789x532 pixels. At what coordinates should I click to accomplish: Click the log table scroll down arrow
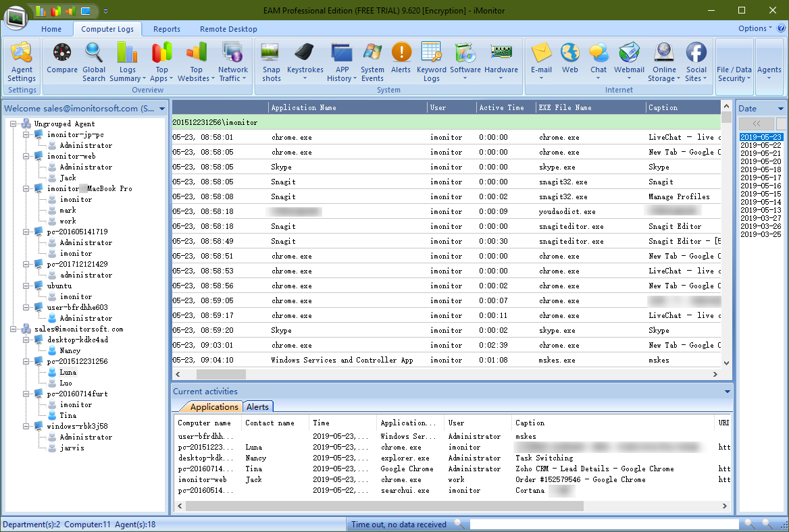[x=726, y=363]
